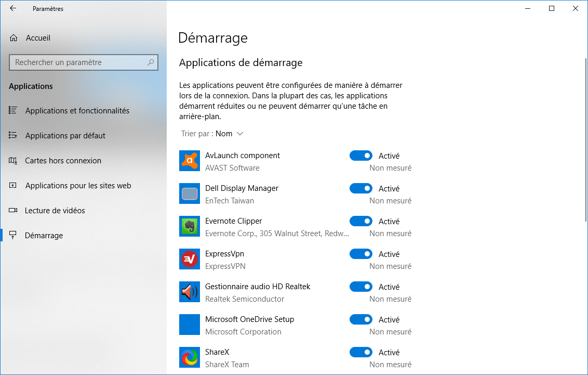The image size is (588, 375).
Task: Click the ShareX app icon
Action: [x=190, y=357]
